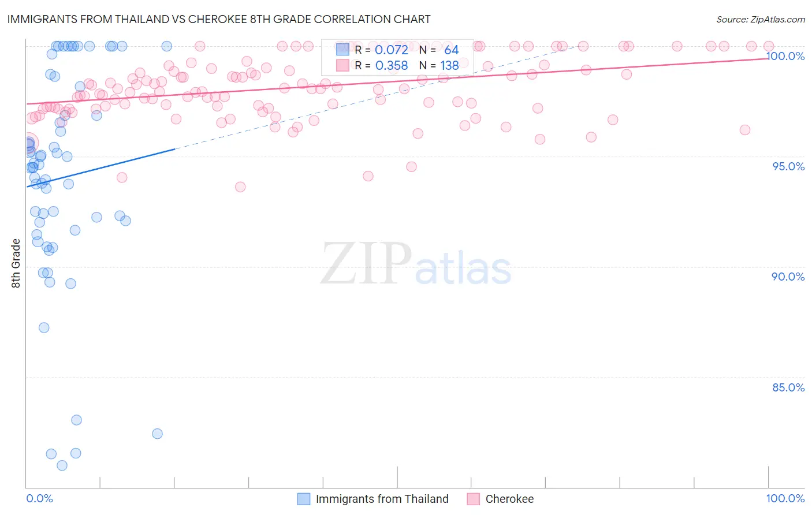Click the 85.0% y-axis tick label
Image resolution: width=812 pixels, height=515 pixels.
(x=788, y=387)
